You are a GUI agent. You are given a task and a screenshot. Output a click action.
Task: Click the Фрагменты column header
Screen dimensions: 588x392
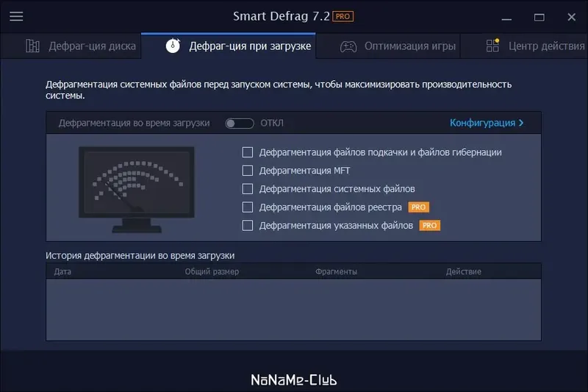point(336,271)
